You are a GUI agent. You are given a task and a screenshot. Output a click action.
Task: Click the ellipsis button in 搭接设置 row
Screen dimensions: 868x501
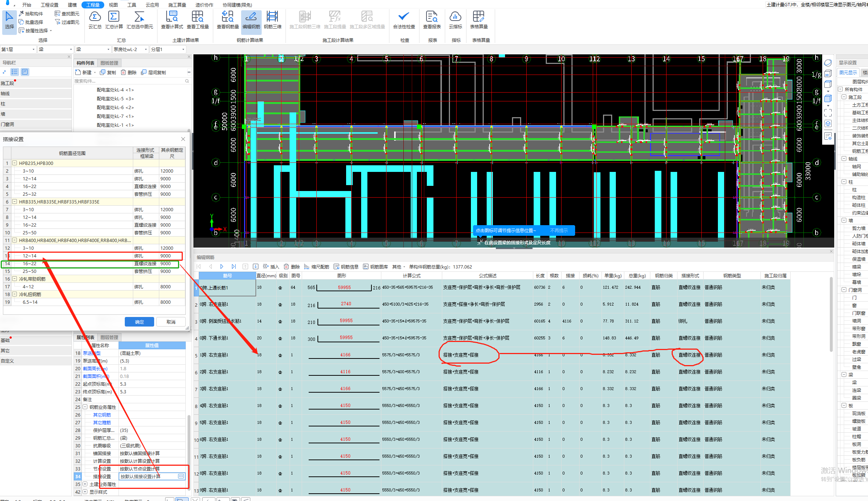(181, 476)
